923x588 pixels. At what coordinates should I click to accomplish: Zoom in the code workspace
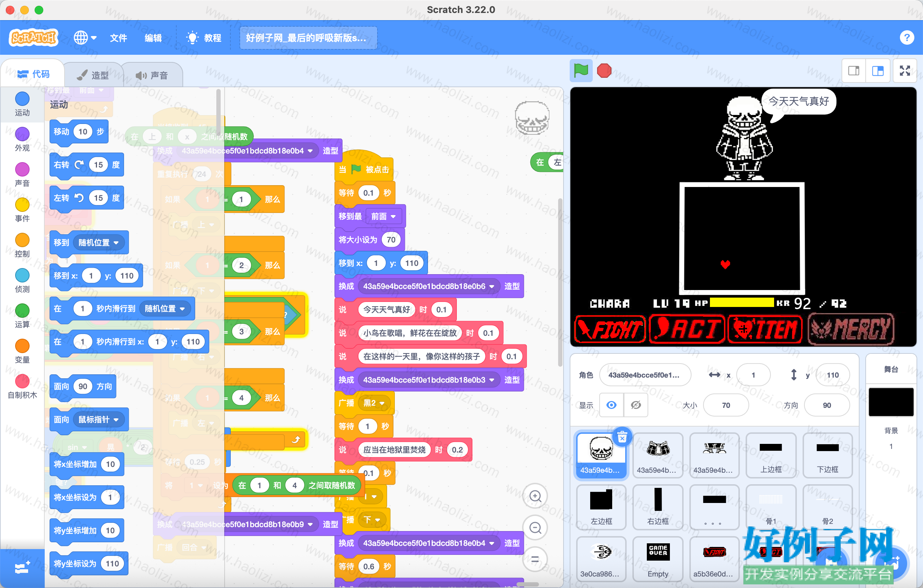(x=535, y=496)
